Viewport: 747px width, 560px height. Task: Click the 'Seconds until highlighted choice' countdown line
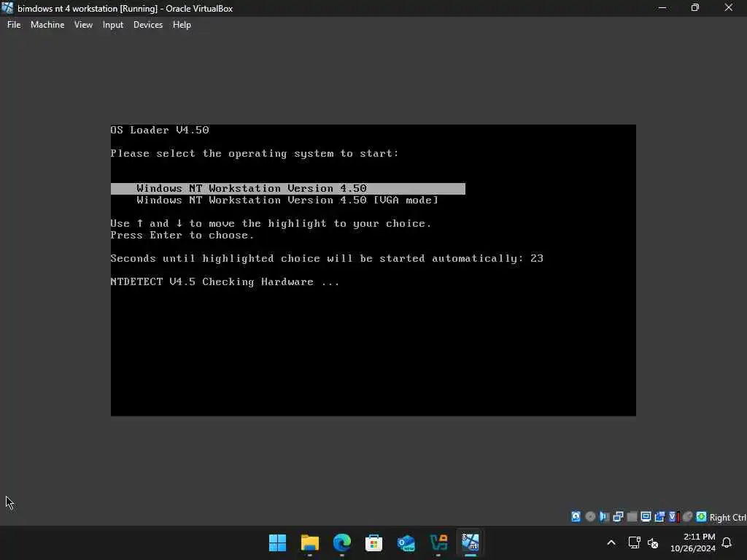pyautogui.click(x=327, y=259)
